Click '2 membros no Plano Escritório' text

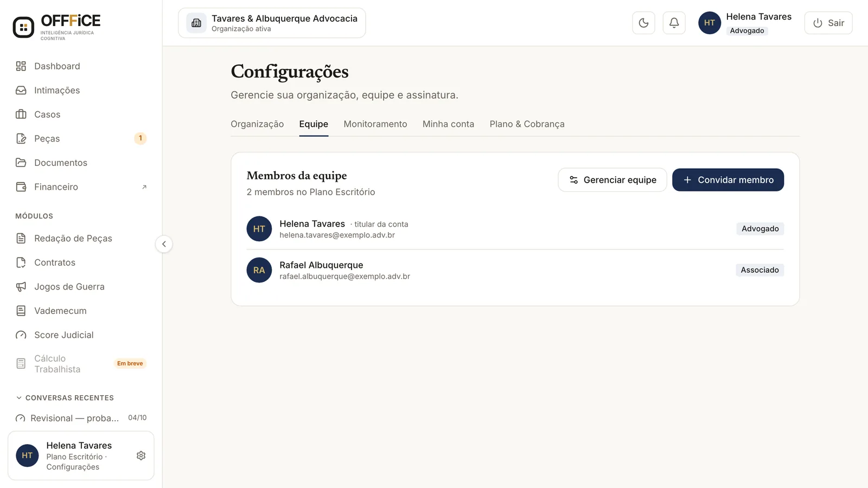click(x=311, y=192)
